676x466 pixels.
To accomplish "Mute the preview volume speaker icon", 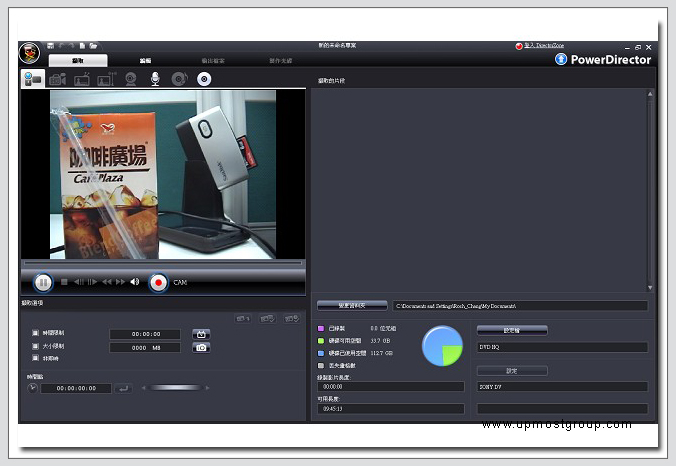I will point(135,282).
